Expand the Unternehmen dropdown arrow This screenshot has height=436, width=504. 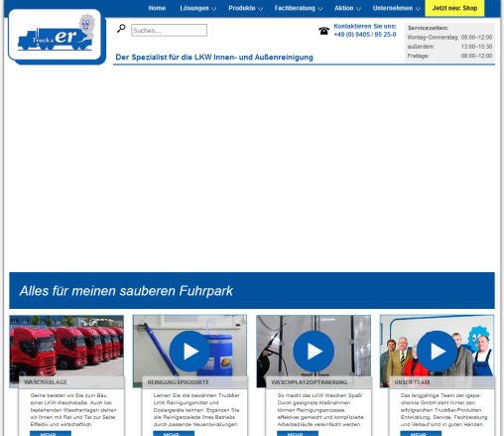(x=418, y=9)
